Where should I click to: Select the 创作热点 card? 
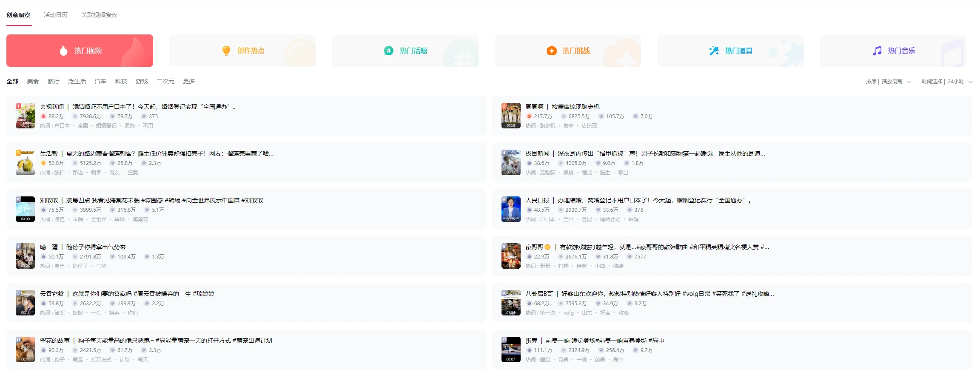pos(242,51)
